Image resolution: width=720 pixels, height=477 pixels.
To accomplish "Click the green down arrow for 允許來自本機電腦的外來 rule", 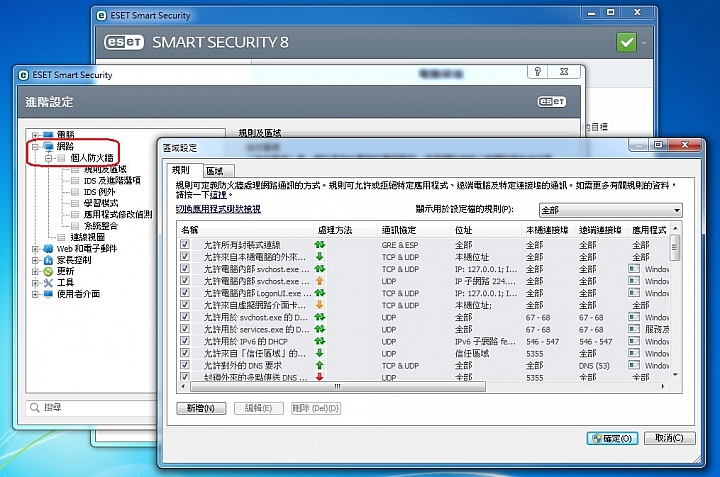I will pos(320,257).
